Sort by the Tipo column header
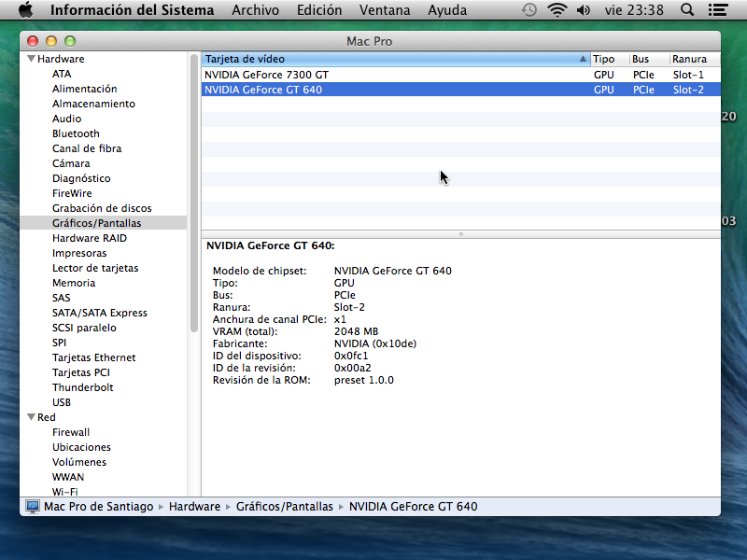 click(610, 59)
